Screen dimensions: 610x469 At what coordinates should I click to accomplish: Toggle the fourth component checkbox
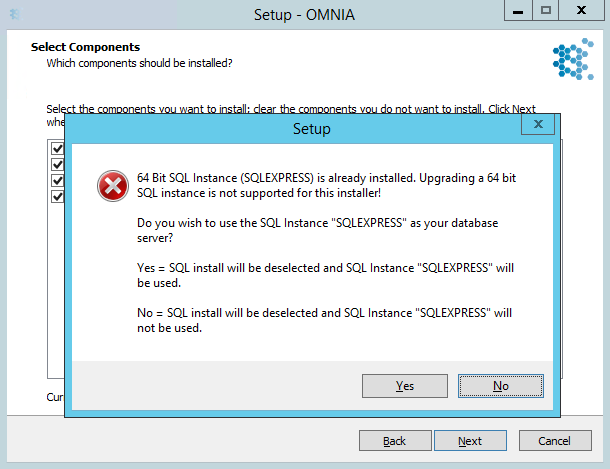coord(58,196)
